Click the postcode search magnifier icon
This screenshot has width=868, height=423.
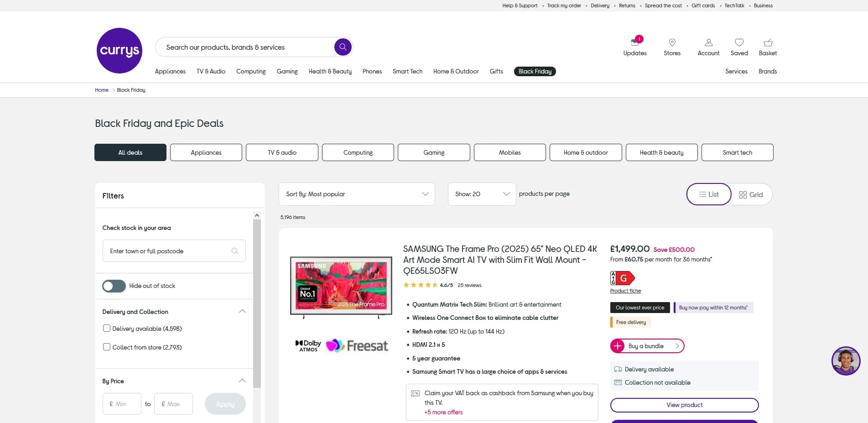pyautogui.click(x=235, y=251)
